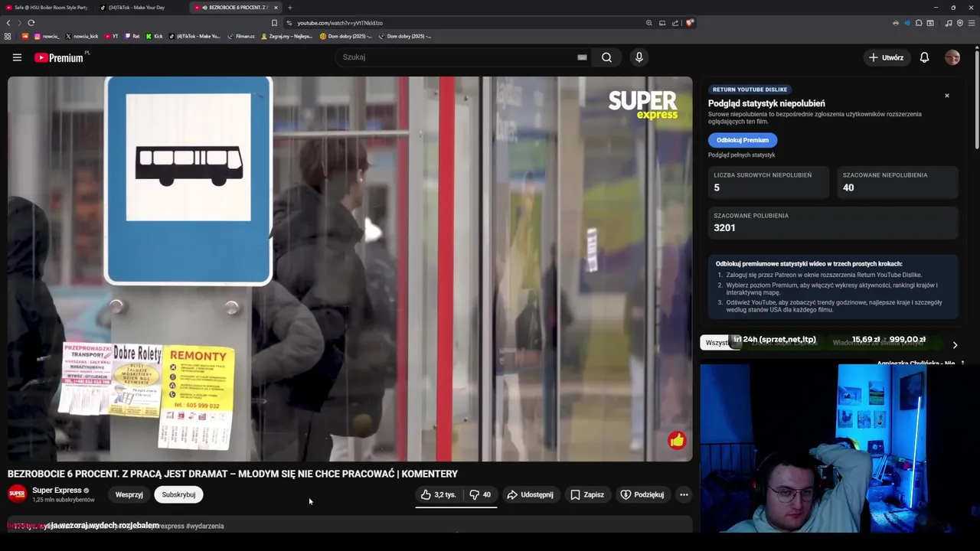This screenshot has height=551, width=980.
Task: Open the Utwórz create menu
Action: [x=887, y=57]
